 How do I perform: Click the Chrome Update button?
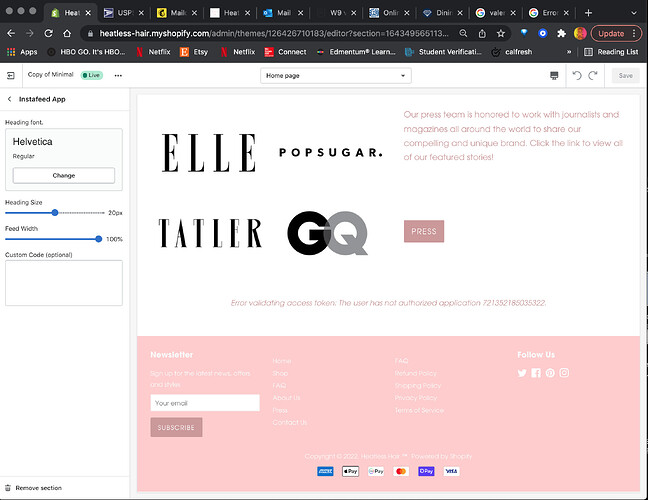click(616, 33)
